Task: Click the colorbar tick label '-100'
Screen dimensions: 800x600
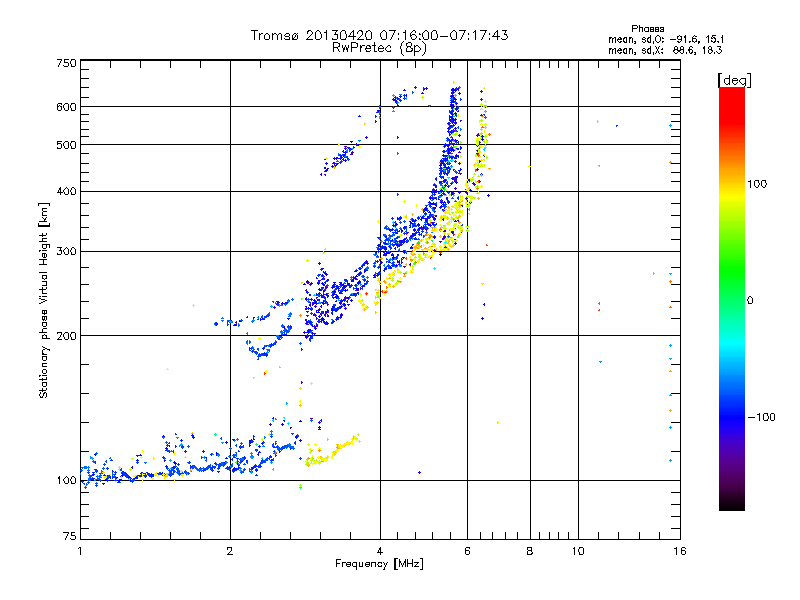Action: click(761, 417)
